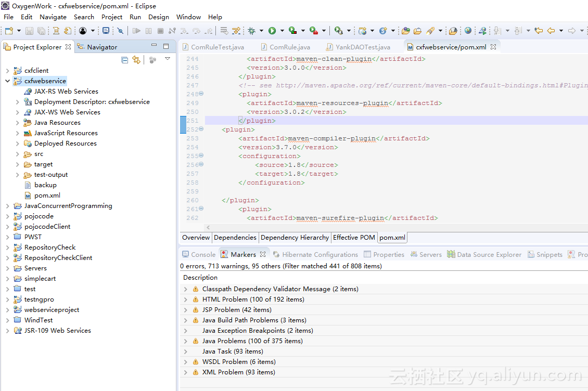Collapse code fold at line 252
This screenshot has height=391, width=588.
pyautogui.click(x=201, y=129)
